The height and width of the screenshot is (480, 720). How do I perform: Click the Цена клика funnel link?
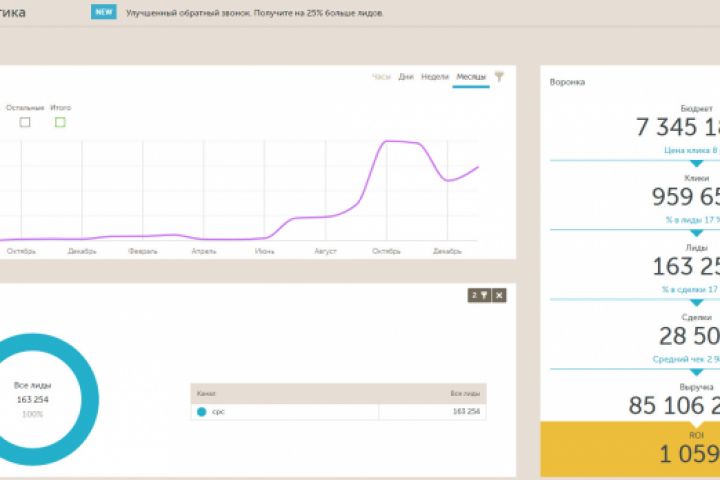pyautogui.click(x=691, y=150)
